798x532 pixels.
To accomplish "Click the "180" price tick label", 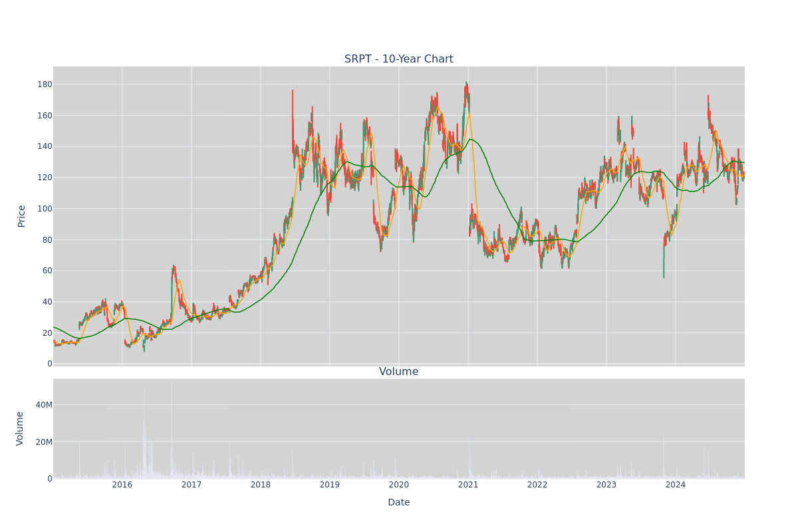I will point(45,84).
